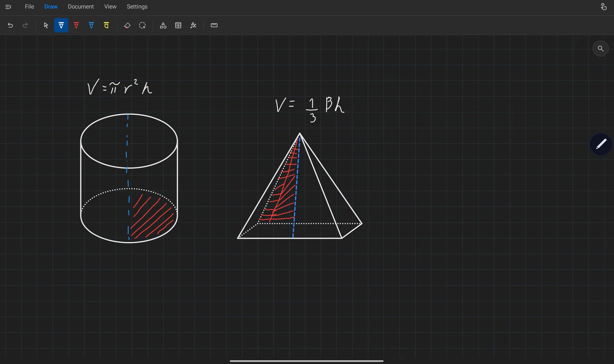614x364 pixels.
Task: Open the shapes insert tool
Action: coord(163,25)
